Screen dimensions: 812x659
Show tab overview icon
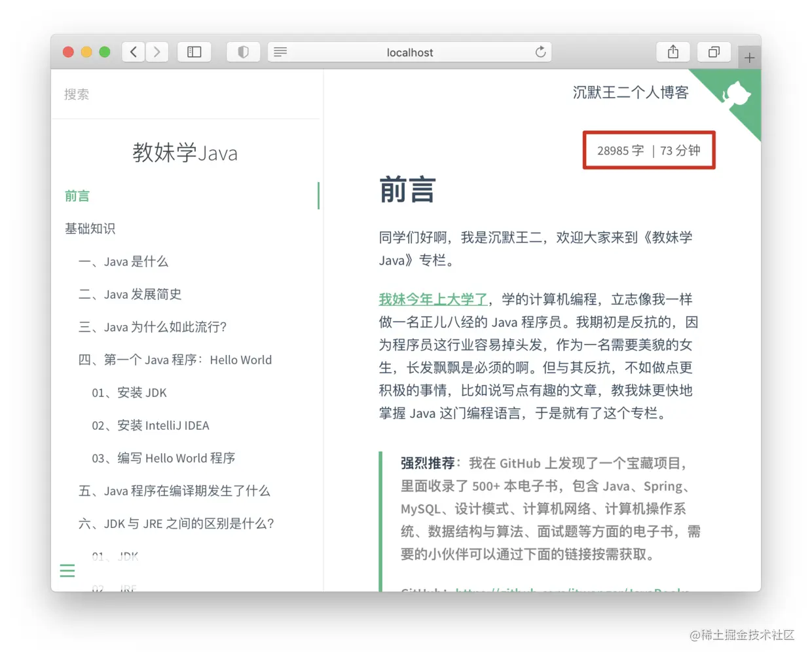[x=714, y=52]
